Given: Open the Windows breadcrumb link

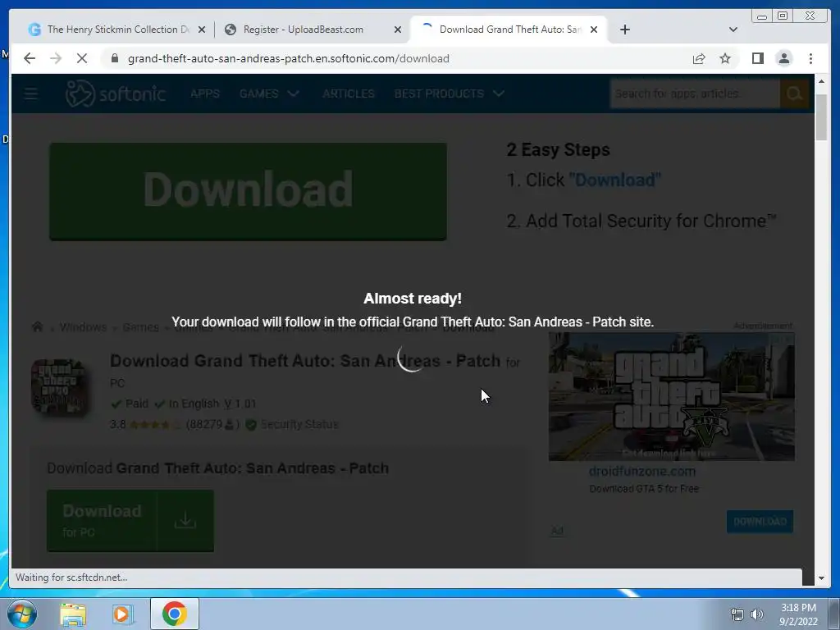Looking at the screenshot, I should (x=83, y=327).
